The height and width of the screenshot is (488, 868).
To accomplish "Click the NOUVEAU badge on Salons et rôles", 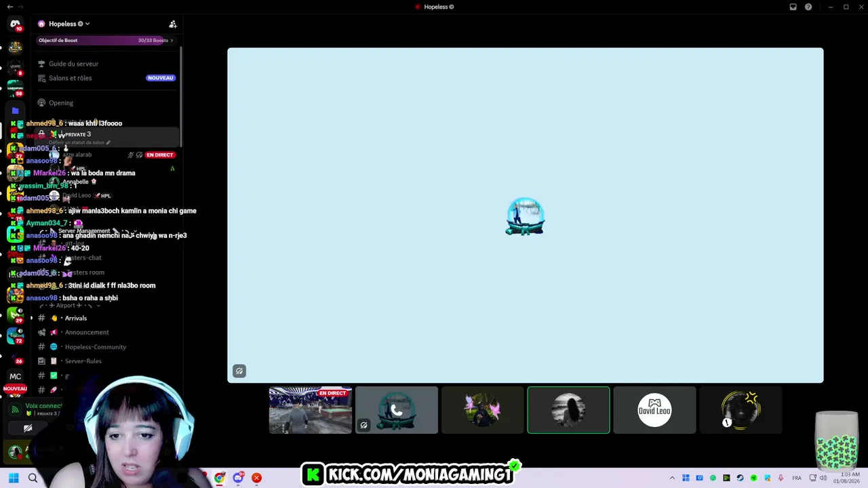I will (x=161, y=78).
